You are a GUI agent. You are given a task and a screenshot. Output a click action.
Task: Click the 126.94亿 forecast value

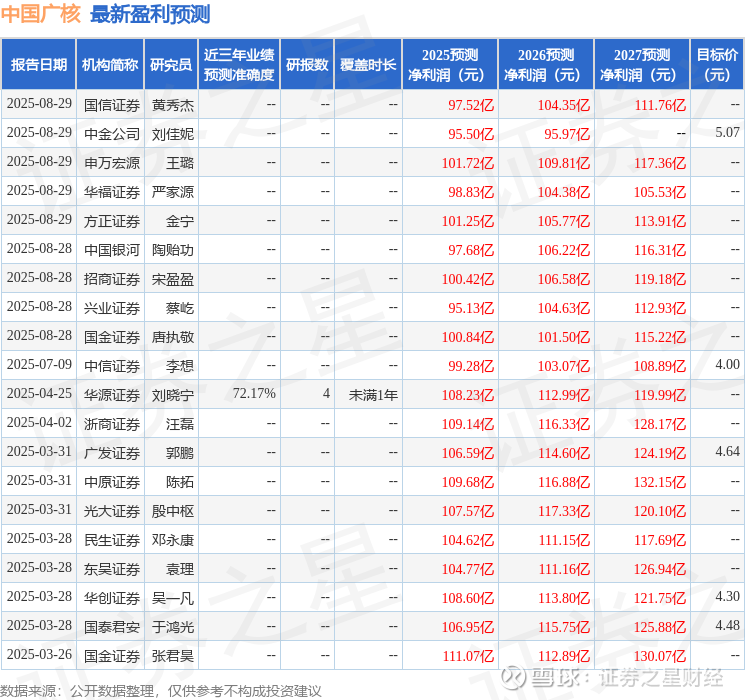click(660, 569)
